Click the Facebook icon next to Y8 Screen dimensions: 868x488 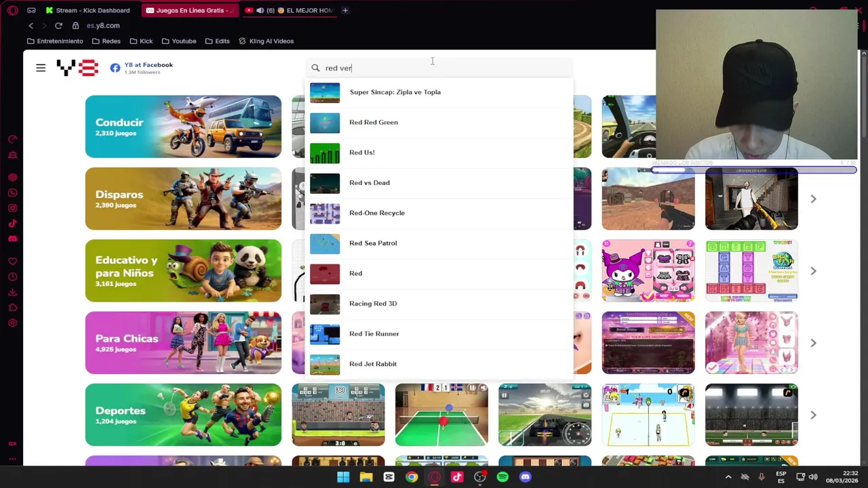[x=115, y=68]
